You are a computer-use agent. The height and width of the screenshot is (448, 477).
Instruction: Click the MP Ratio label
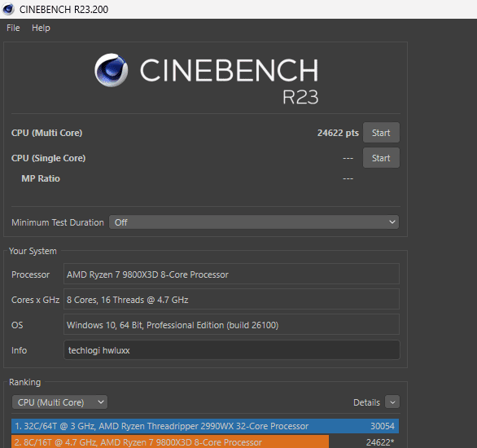point(41,178)
